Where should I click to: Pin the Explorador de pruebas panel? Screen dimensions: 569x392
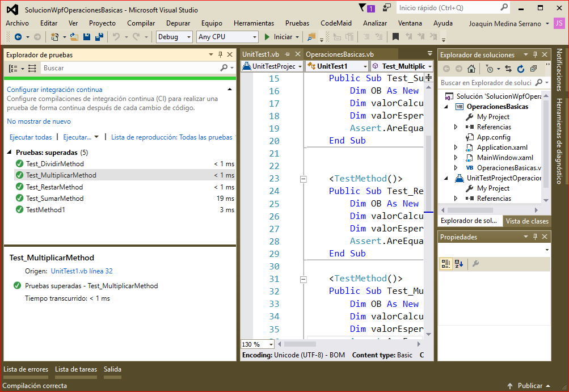(x=220, y=54)
